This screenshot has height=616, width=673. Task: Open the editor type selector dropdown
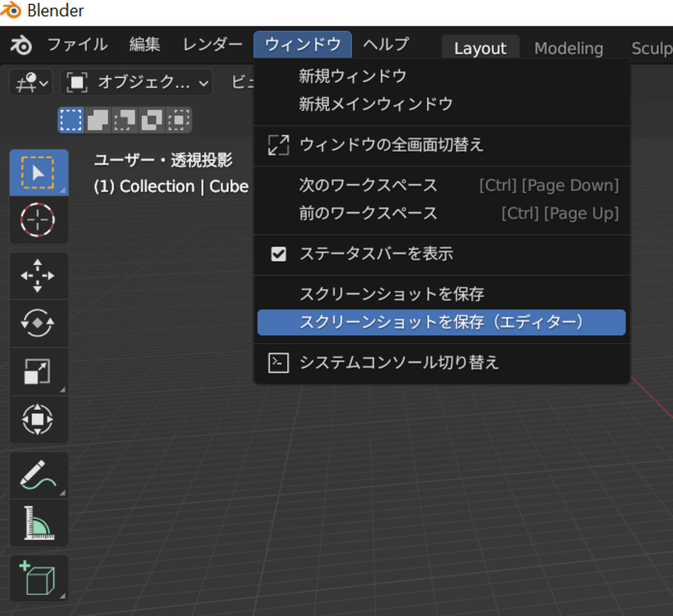pyautogui.click(x=31, y=83)
